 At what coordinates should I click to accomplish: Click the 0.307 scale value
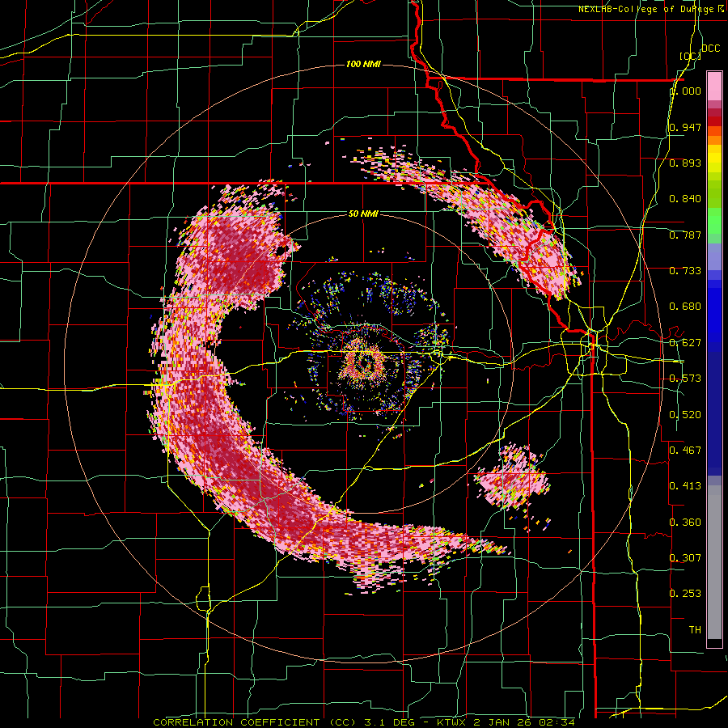coord(685,558)
